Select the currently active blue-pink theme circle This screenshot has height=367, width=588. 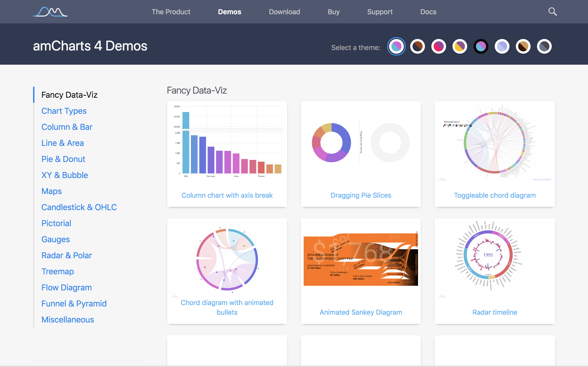(x=396, y=46)
